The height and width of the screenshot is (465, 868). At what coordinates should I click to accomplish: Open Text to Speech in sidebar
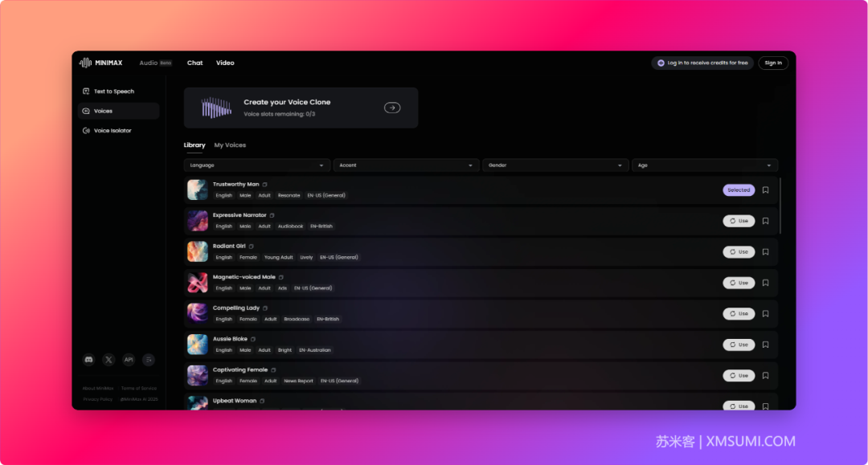(118, 92)
